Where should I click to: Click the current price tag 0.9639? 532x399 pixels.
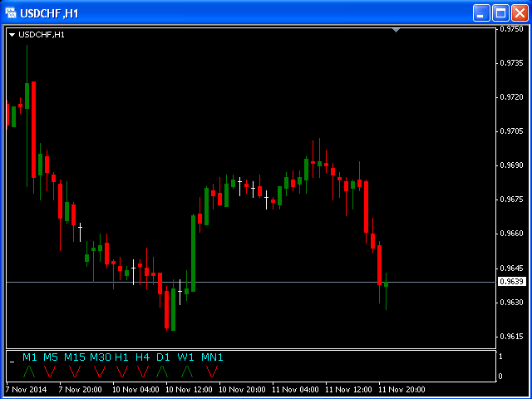tap(512, 282)
